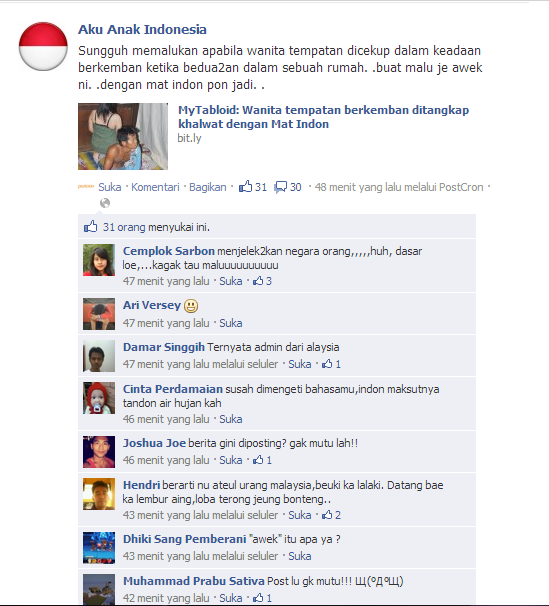Click like count icon on Joshua Joe's comment

coord(258,460)
